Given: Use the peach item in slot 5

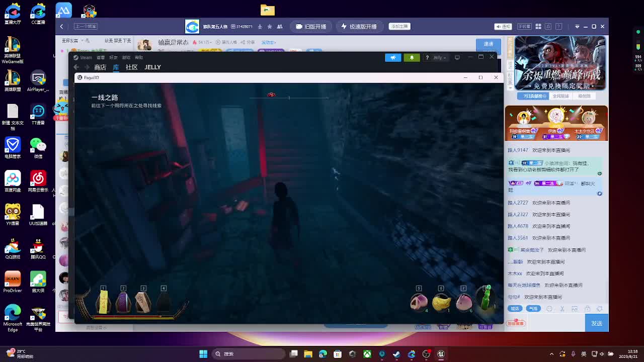Looking at the screenshot, I should pos(419,302).
